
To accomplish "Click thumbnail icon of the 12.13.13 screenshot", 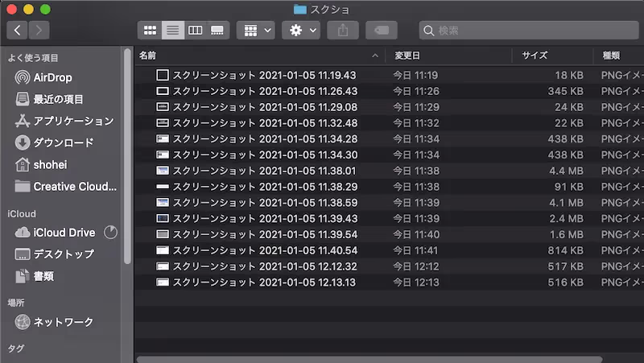I will [x=163, y=283].
